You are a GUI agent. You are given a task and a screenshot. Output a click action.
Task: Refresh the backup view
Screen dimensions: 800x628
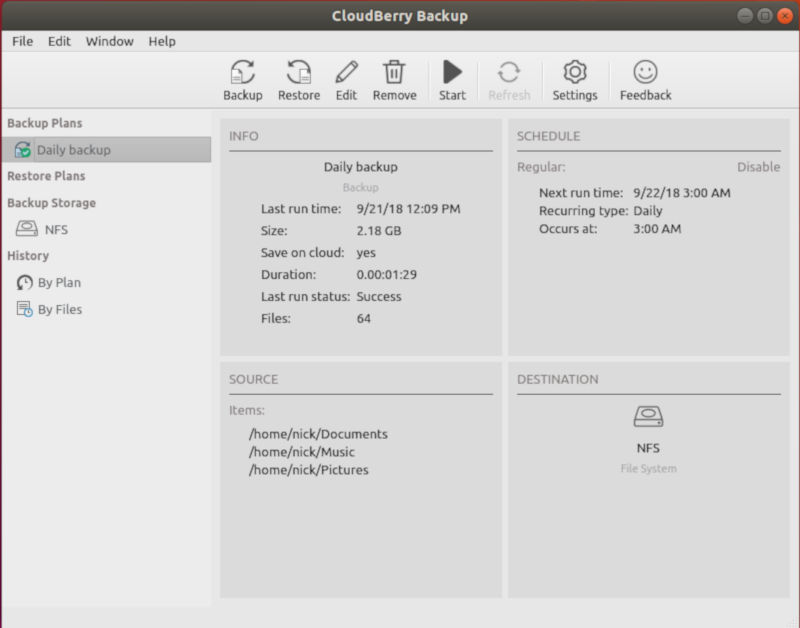tap(510, 78)
